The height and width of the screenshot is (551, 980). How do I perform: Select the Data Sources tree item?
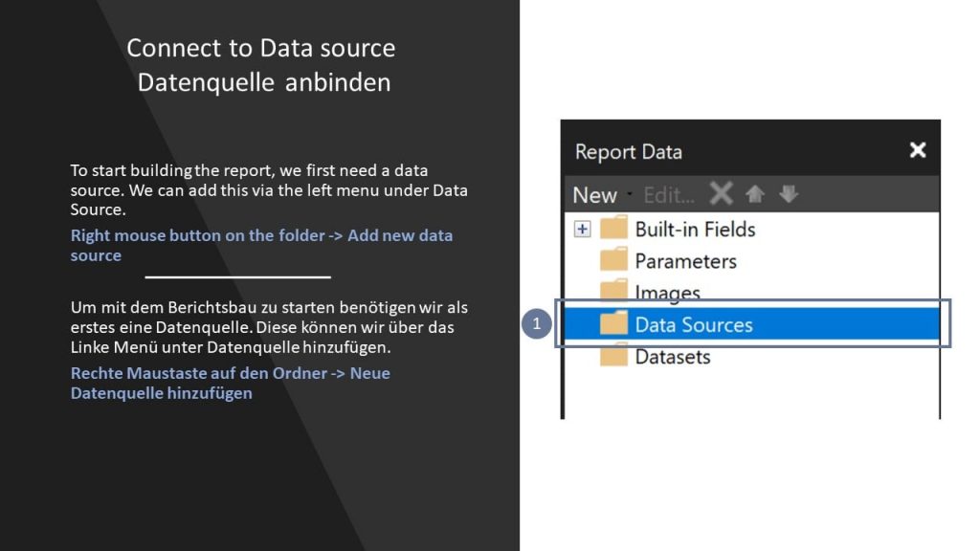click(752, 324)
